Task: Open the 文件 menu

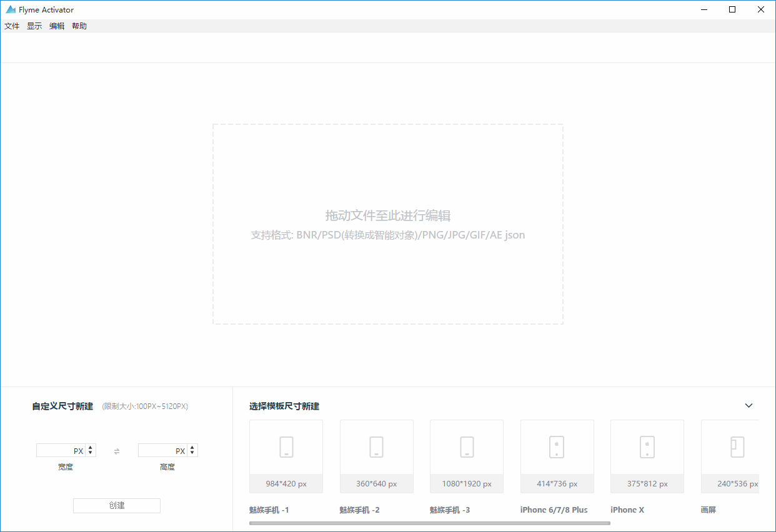Action: click(11, 26)
